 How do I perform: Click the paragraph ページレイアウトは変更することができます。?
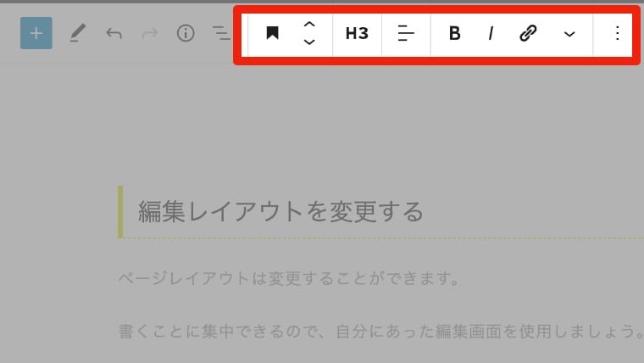point(290,279)
